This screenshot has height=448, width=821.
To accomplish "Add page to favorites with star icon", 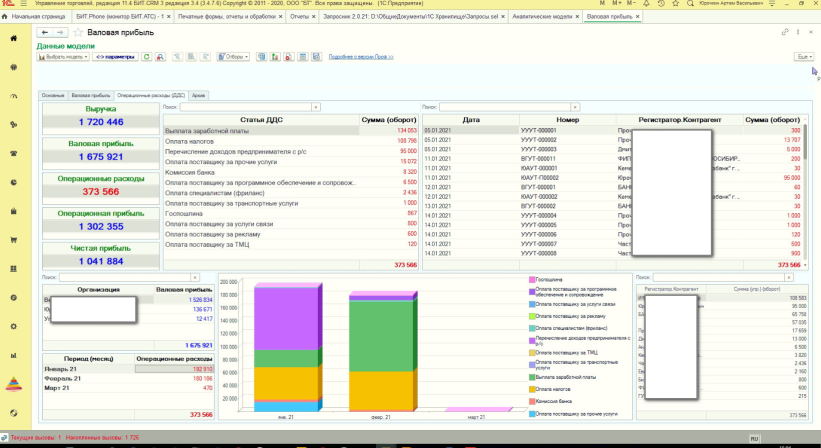I will coord(76,33).
